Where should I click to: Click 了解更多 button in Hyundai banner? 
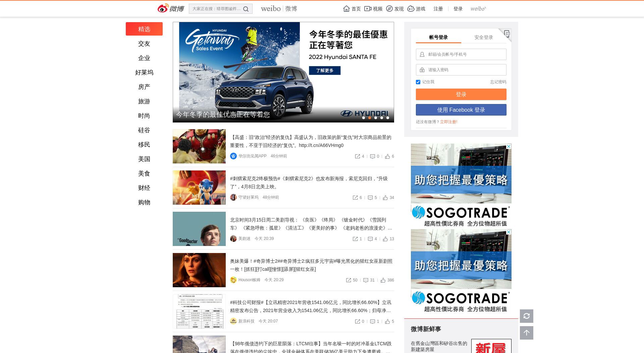(x=325, y=70)
